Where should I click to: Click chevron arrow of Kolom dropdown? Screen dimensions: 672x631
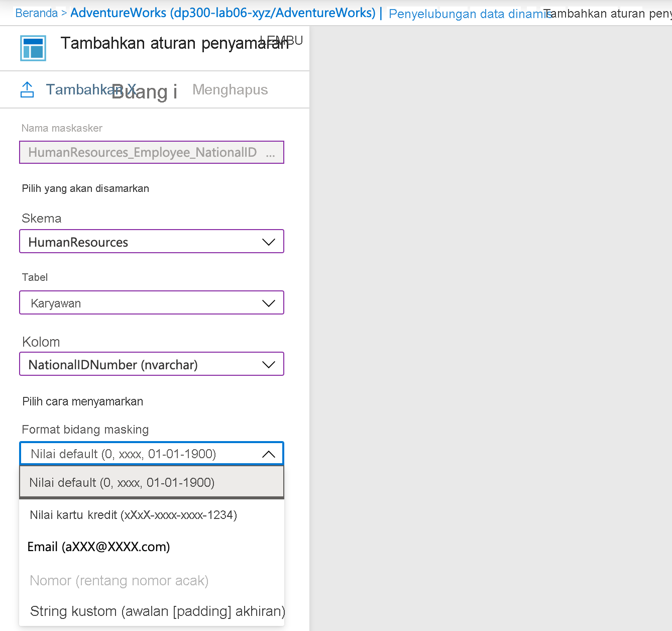point(269,365)
